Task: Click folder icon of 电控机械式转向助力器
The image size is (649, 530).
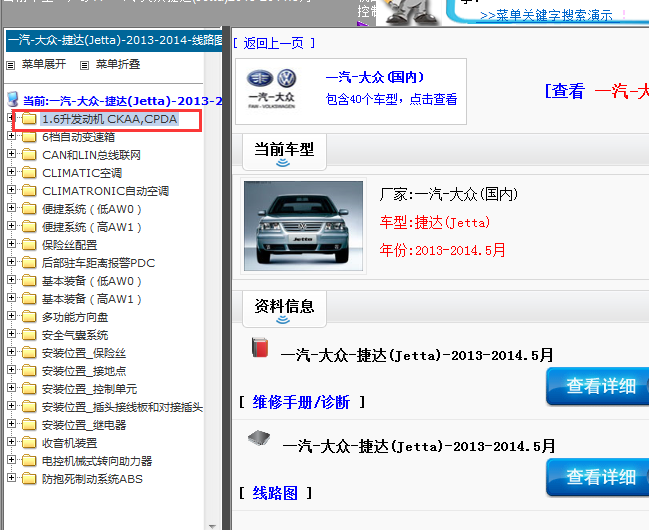Action: tap(29, 461)
